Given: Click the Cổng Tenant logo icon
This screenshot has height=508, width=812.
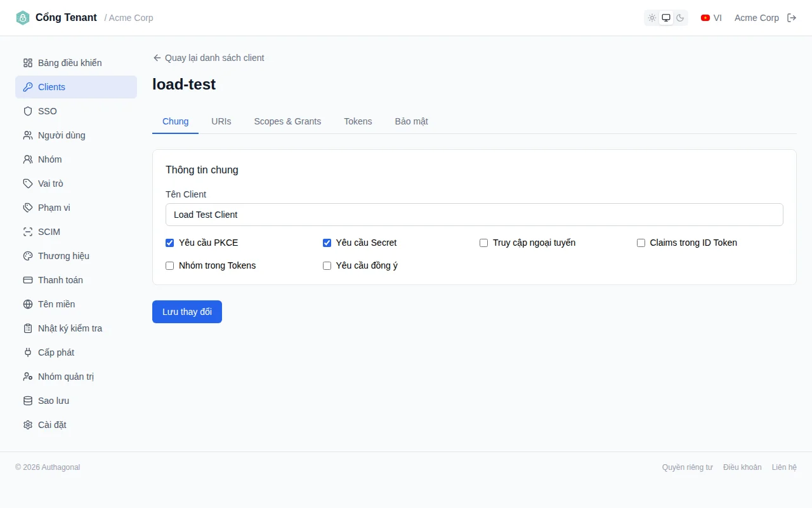Looking at the screenshot, I should click(23, 18).
